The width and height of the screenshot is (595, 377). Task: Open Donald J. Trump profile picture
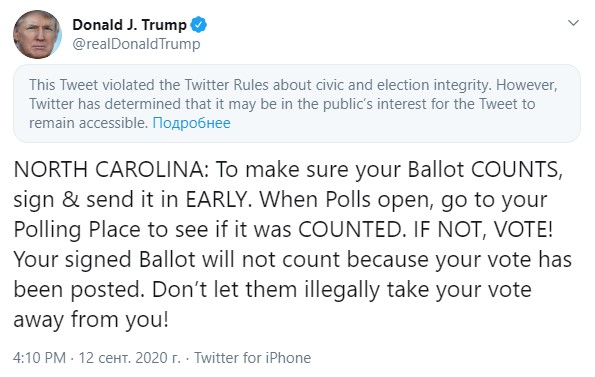point(37,35)
